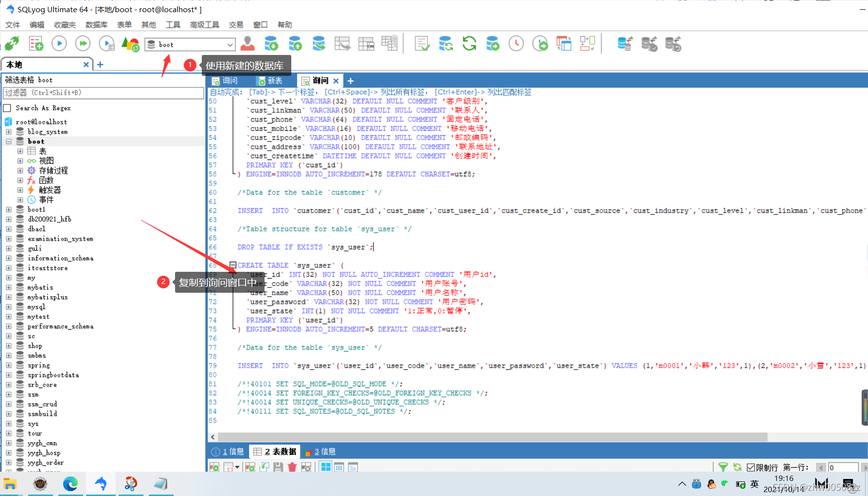Switch to the 新表 tab
Screen dimensions: 868x496
click(270, 81)
